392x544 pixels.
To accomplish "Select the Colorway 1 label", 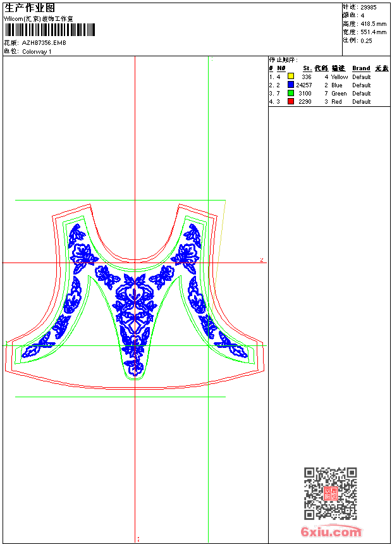I will point(37,52).
